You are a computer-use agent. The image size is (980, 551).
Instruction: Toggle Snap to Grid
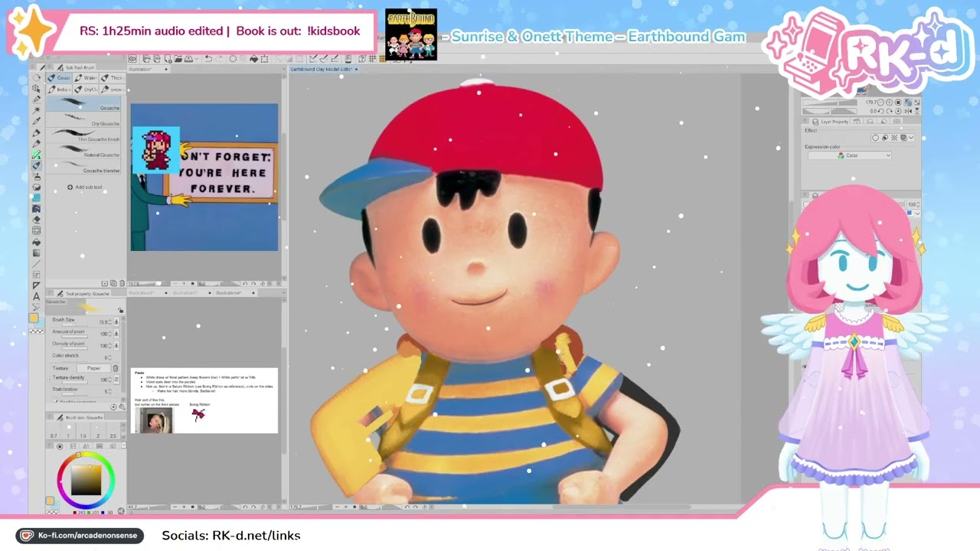point(335,59)
